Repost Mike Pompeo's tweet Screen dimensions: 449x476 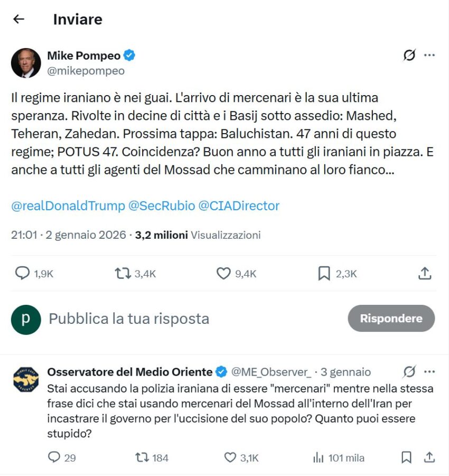point(123,273)
